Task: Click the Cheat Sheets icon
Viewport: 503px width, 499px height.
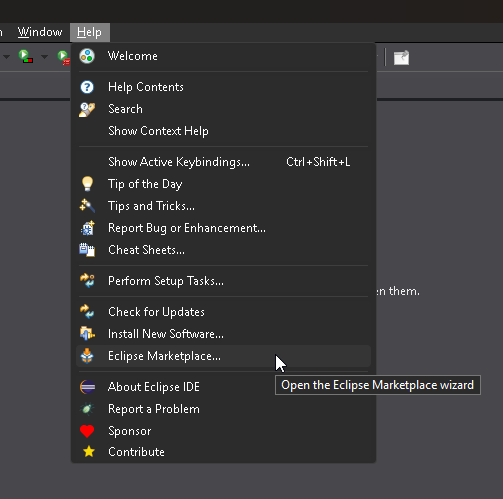Action: [x=87, y=250]
